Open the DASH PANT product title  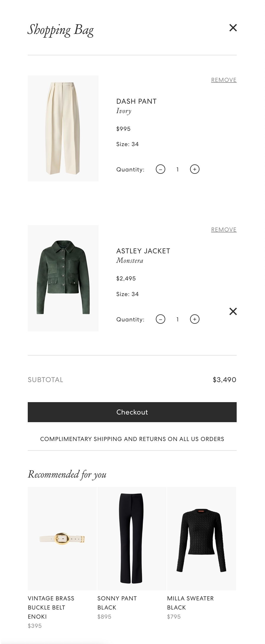[136, 101]
